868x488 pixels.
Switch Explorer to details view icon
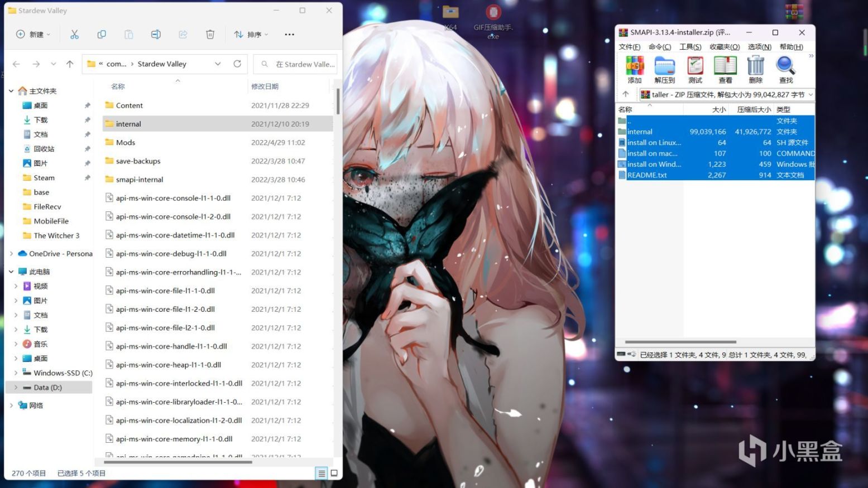pyautogui.click(x=322, y=473)
